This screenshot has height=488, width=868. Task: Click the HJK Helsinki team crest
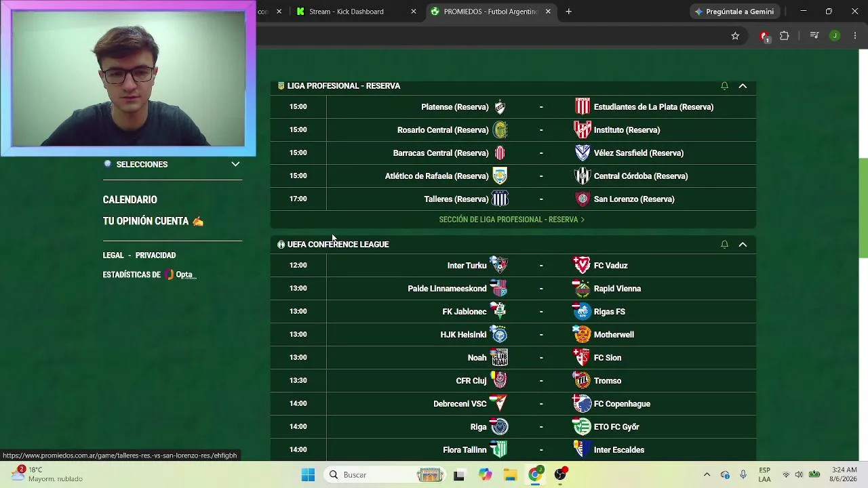click(x=499, y=334)
